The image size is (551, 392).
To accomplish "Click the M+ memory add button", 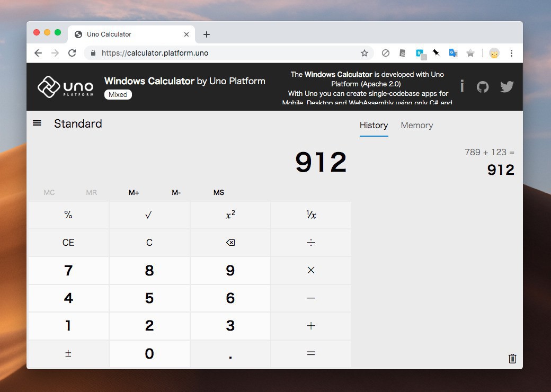I will [x=134, y=192].
